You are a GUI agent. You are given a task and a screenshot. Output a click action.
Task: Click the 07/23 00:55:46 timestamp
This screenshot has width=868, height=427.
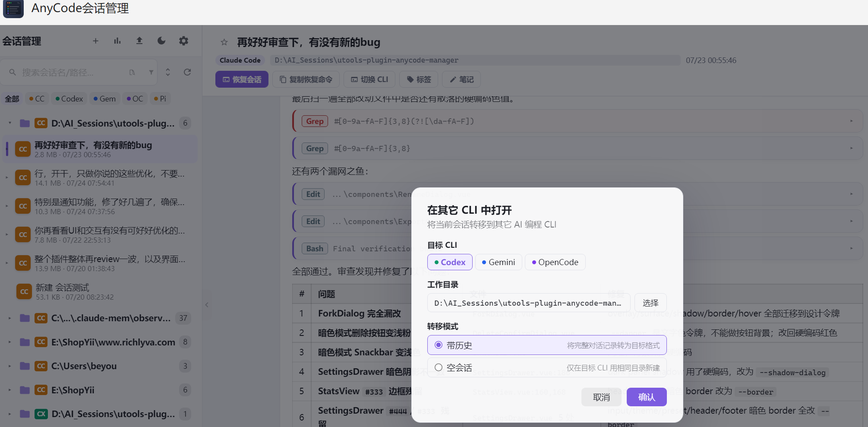click(x=711, y=60)
